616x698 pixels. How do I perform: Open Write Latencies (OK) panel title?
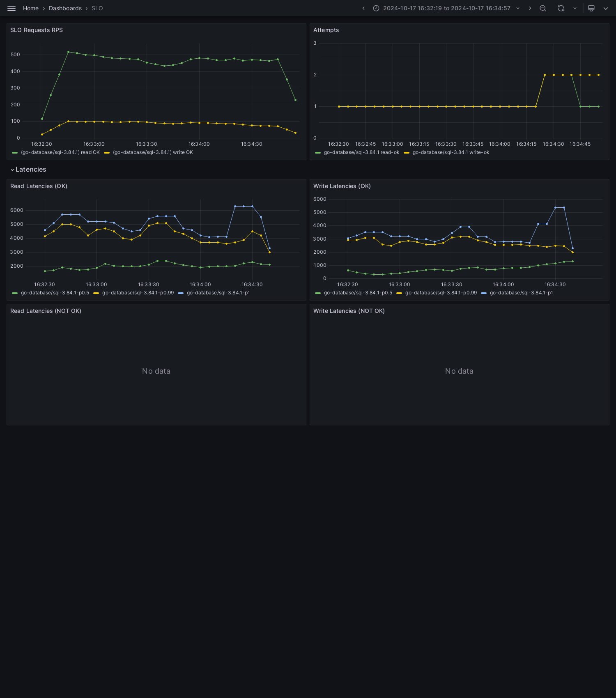[x=342, y=186]
